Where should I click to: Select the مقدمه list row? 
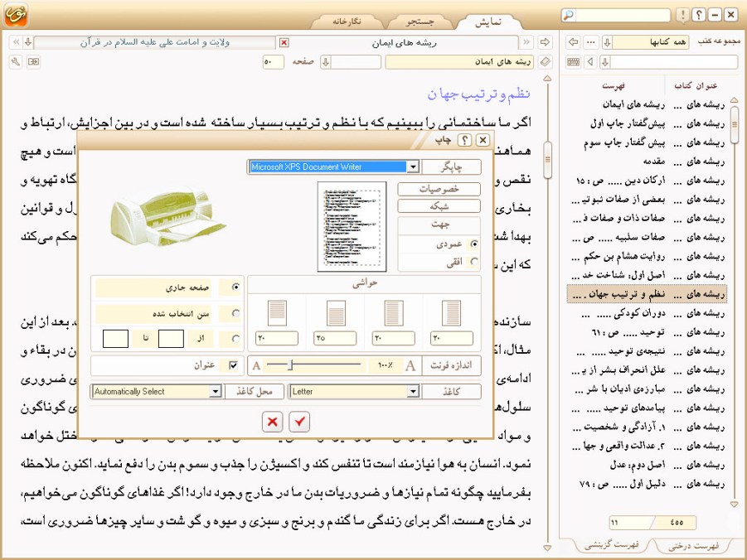coord(647,162)
